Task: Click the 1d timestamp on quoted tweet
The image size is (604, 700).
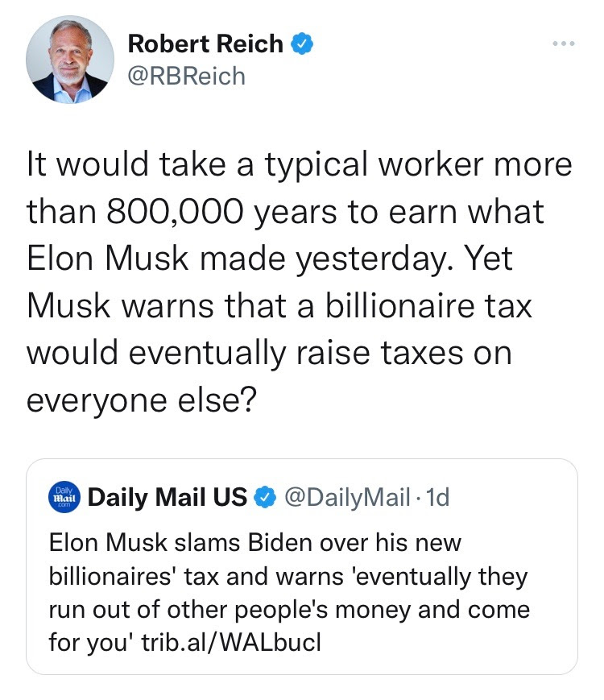Action: pyautogui.click(x=437, y=497)
